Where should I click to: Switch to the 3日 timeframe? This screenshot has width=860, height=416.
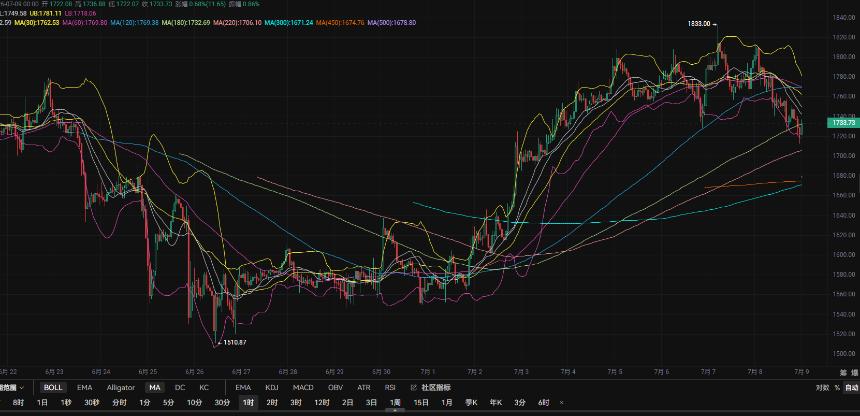[x=371, y=403]
